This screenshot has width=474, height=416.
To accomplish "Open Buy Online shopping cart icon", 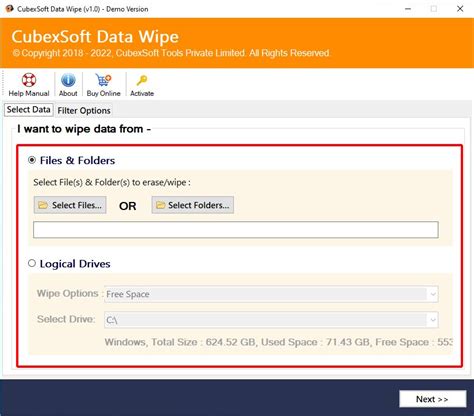I will pyautogui.click(x=103, y=80).
